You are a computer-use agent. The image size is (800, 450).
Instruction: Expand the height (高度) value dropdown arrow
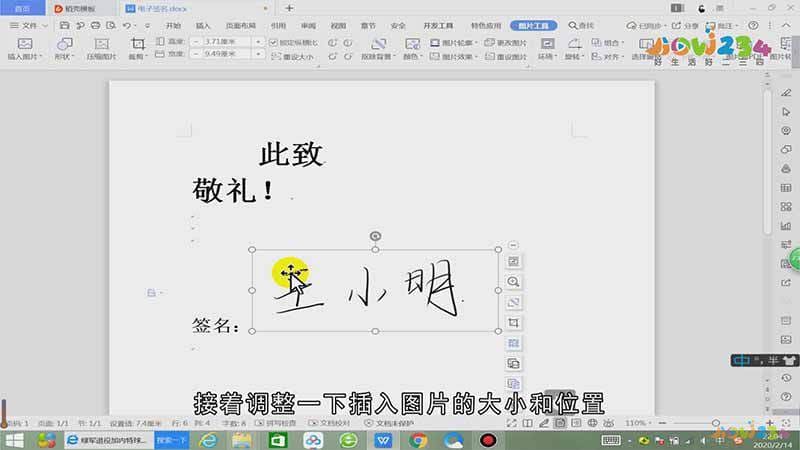pyautogui.click(x=258, y=41)
